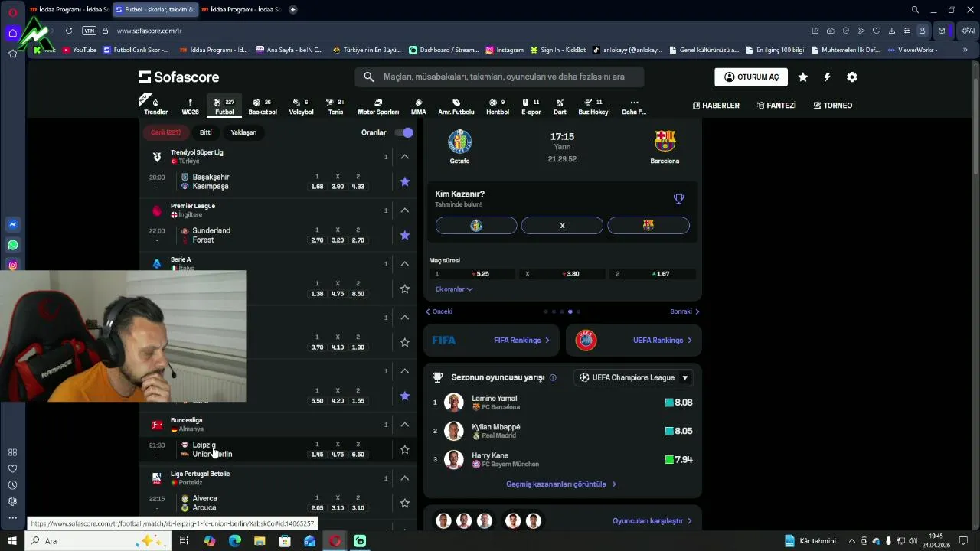
Task: Favorite the Başakşehir vs Kasımpaşa match
Action: pos(405,181)
